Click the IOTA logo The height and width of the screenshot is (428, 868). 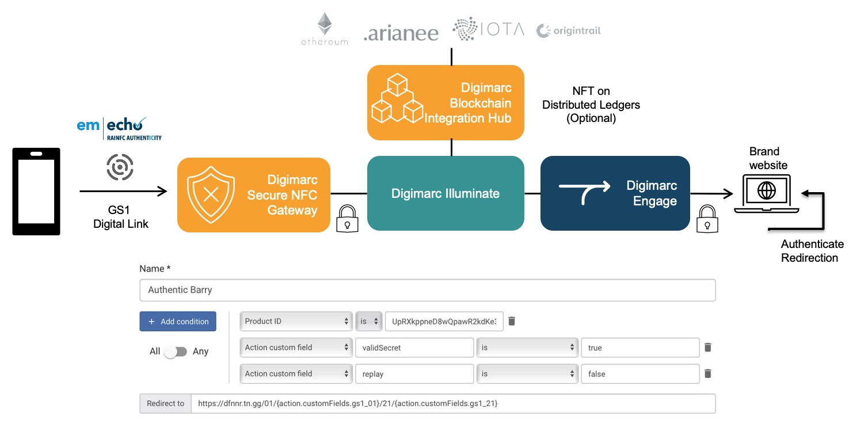489,29
